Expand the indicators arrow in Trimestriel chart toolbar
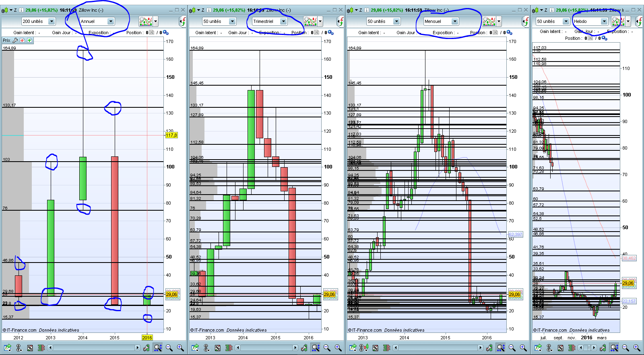This screenshot has height=355, width=644. 320,21
